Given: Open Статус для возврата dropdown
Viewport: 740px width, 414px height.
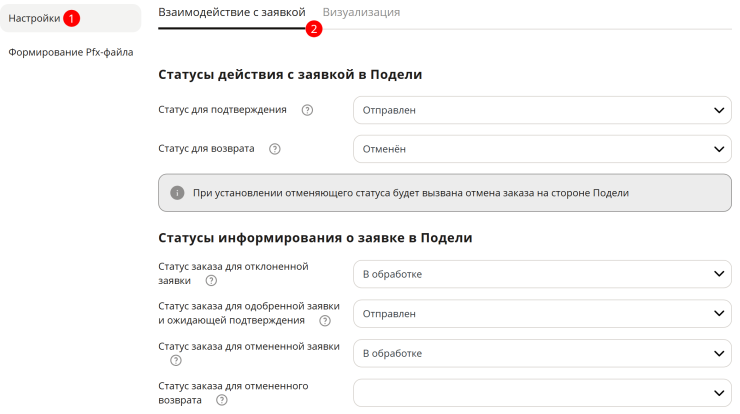Looking at the screenshot, I should 542,149.
